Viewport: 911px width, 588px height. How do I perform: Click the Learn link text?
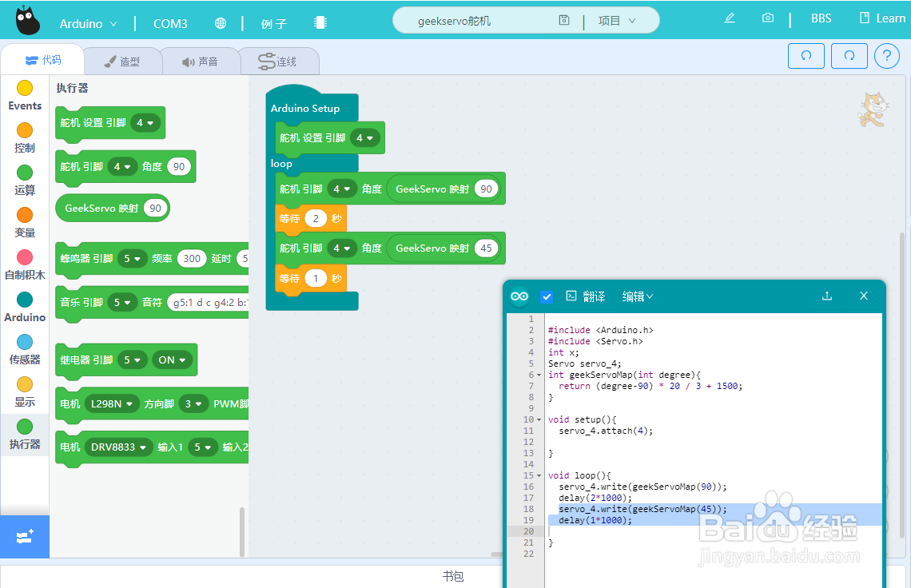tap(891, 18)
